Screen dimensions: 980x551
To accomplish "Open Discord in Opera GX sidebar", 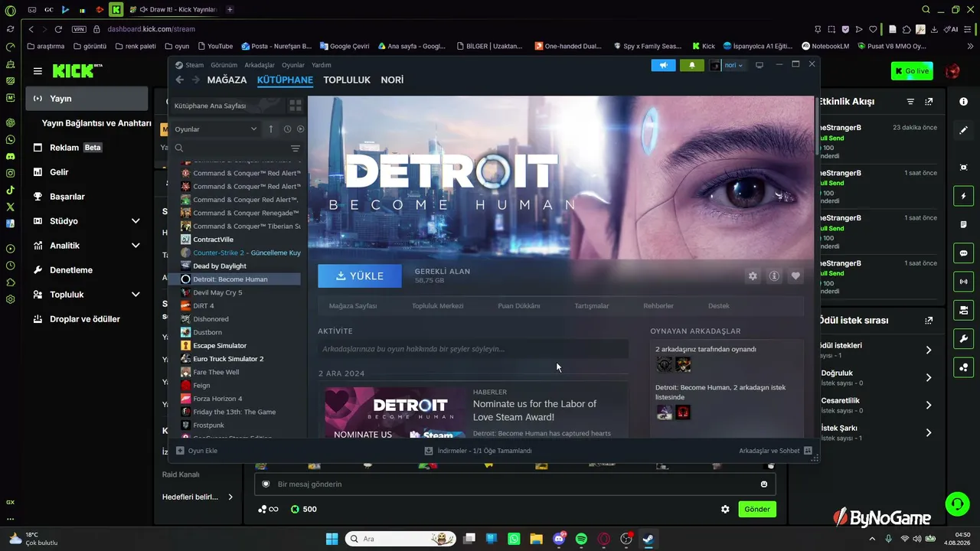I will [10, 156].
